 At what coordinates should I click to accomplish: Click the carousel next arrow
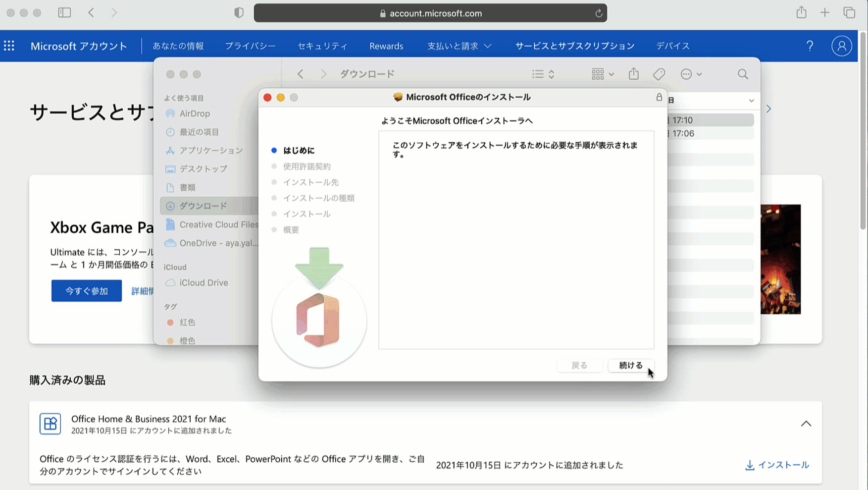(768, 109)
